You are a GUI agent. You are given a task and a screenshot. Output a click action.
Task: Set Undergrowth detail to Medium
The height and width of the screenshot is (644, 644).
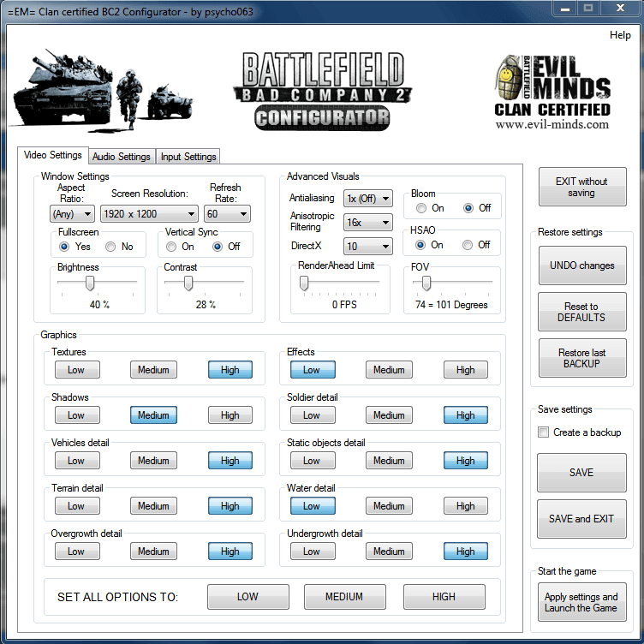click(389, 552)
